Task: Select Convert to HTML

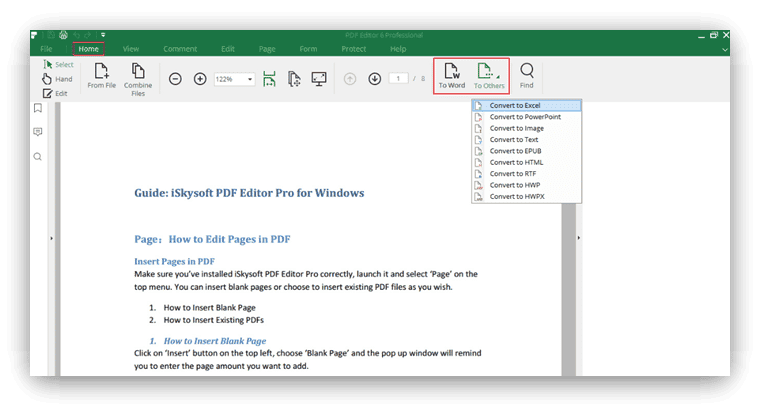Action: tap(526, 162)
